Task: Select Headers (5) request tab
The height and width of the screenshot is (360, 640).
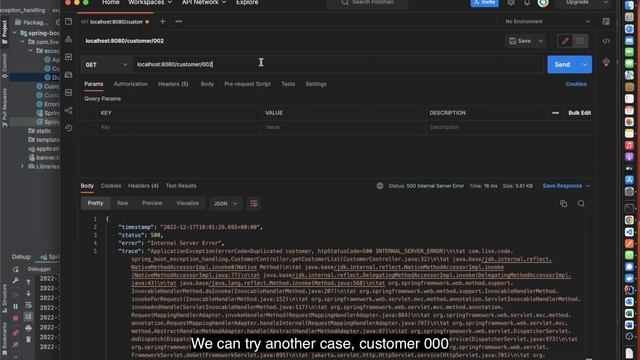Action: tap(173, 84)
